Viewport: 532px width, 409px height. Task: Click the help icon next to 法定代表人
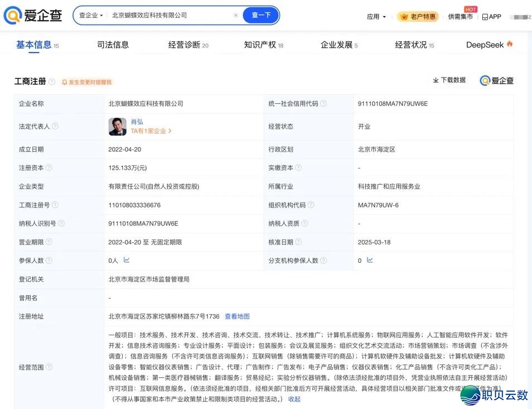tap(55, 126)
